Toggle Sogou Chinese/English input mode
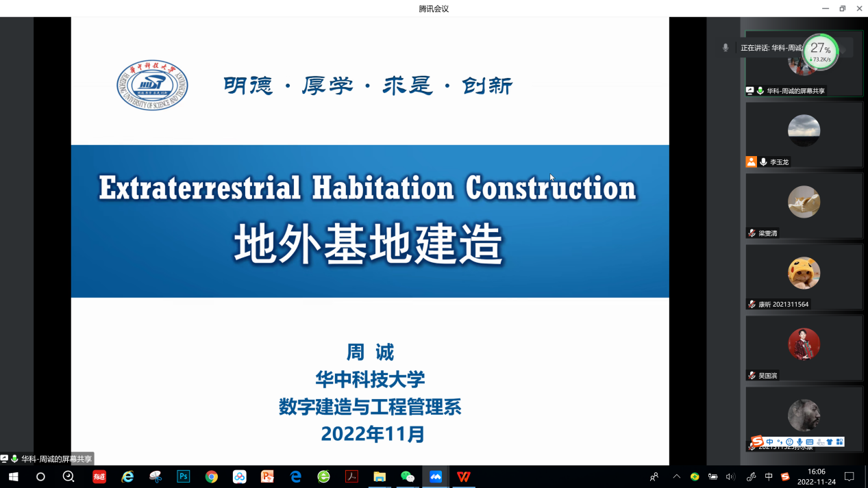868x488 pixels. 770,442
